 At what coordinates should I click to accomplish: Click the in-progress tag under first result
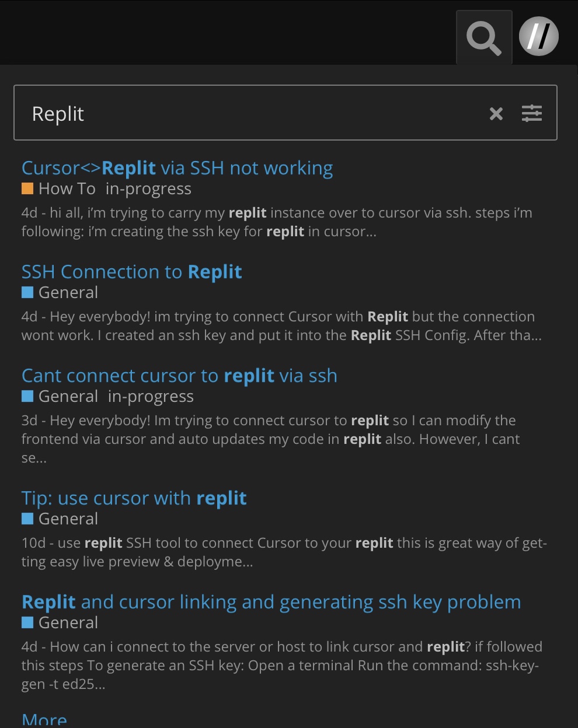[148, 189]
